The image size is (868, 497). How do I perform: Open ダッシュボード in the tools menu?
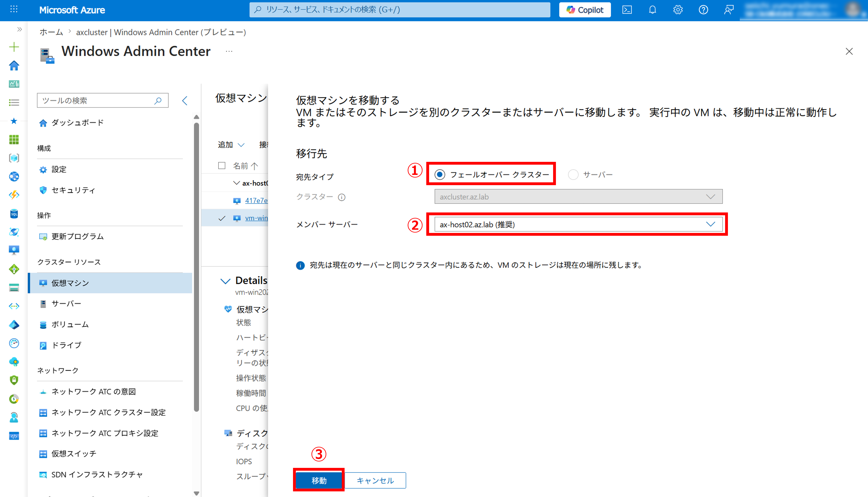[77, 123]
